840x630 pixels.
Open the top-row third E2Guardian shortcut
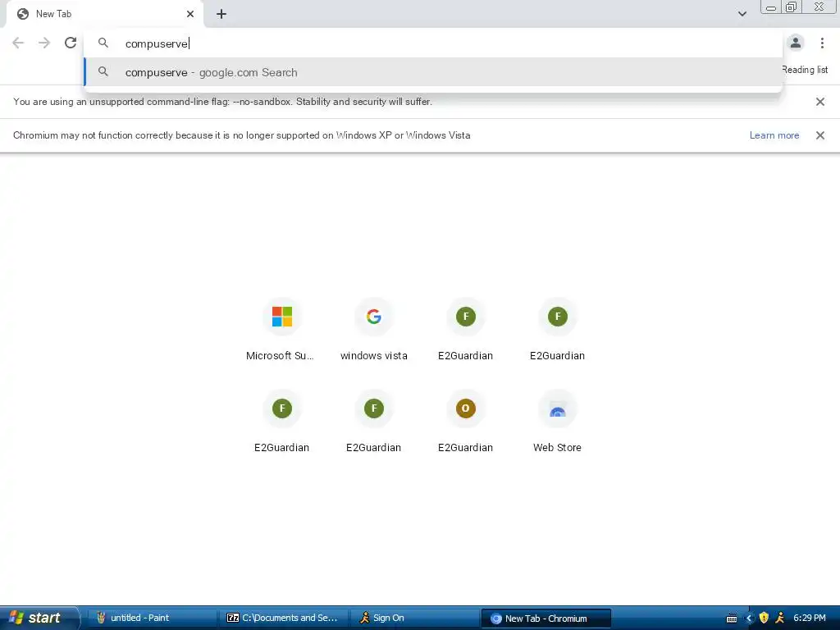(466, 331)
